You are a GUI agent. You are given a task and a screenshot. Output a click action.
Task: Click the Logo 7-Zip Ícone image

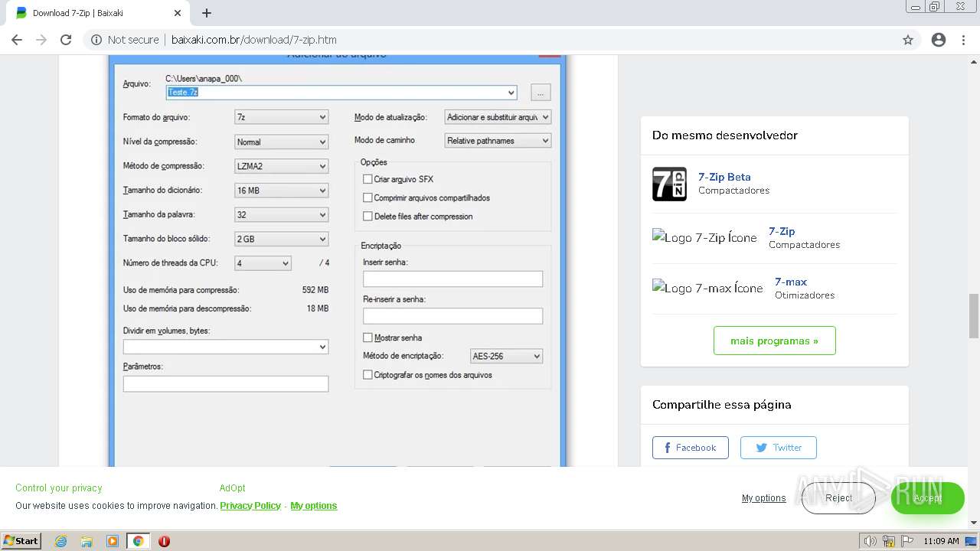coord(704,237)
